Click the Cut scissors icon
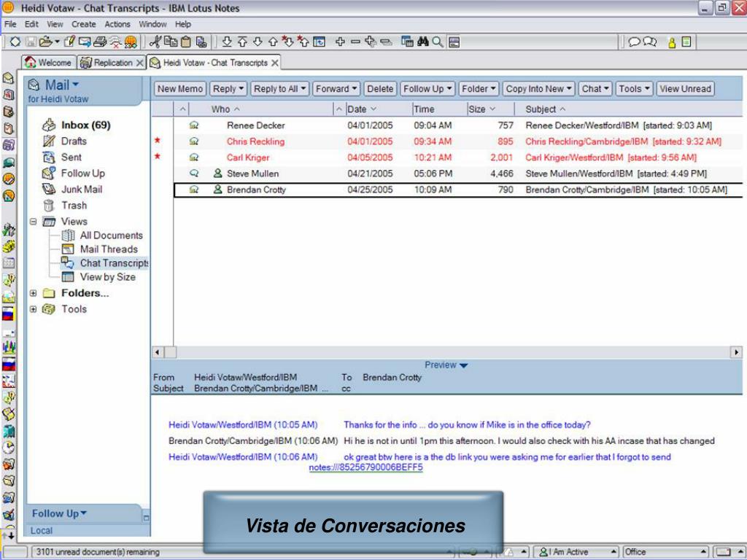This screenshot has height=560, width=747. 155,42
